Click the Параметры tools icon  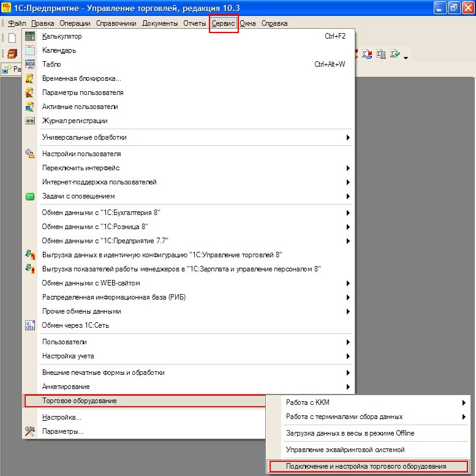[30, 431]
